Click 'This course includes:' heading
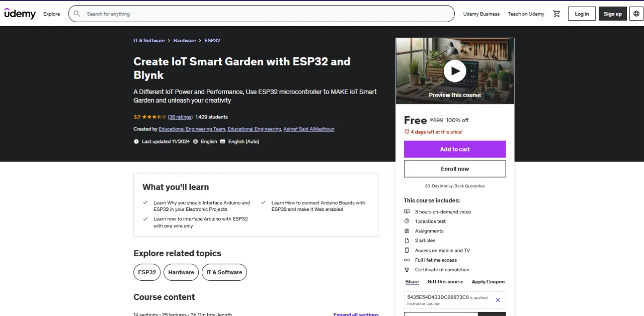Viewport: 644px width, 316px height. point(432,200)
